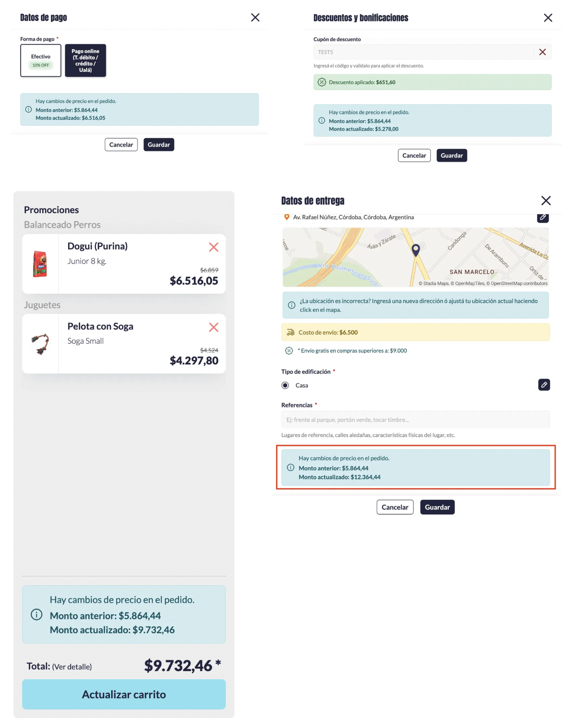588x728 pixels.
Task: Select Efectivo payment method
Action: pyautogui.click(x=41, y=60)
